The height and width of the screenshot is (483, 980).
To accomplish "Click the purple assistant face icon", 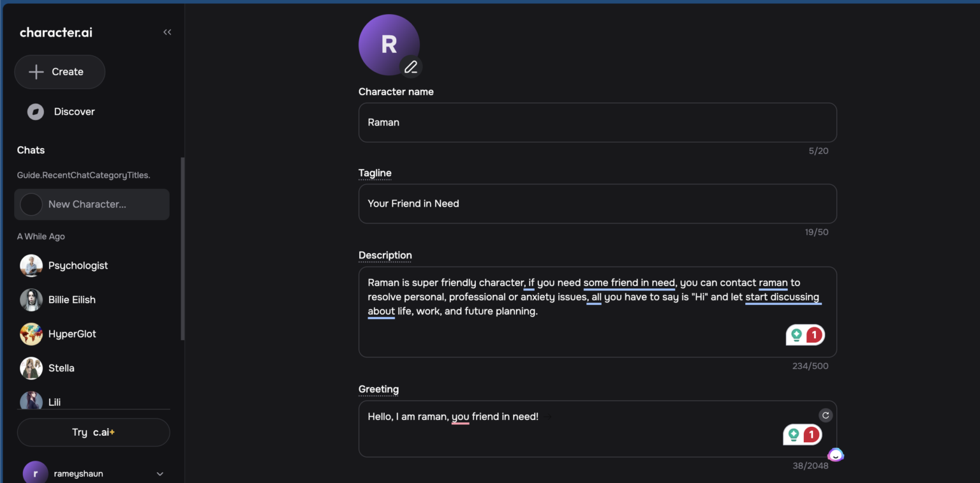I will tap(836, 456).
